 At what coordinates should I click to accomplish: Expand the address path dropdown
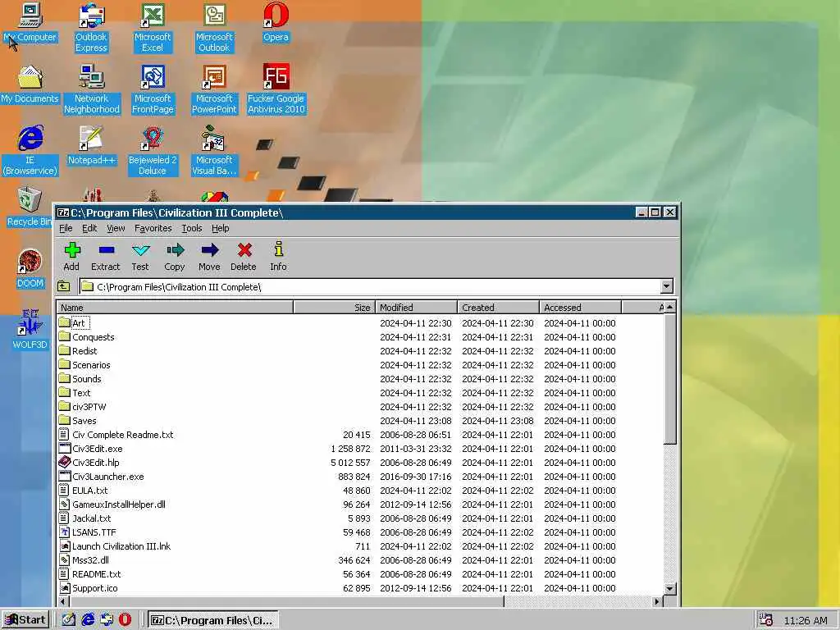pos(666,286)
